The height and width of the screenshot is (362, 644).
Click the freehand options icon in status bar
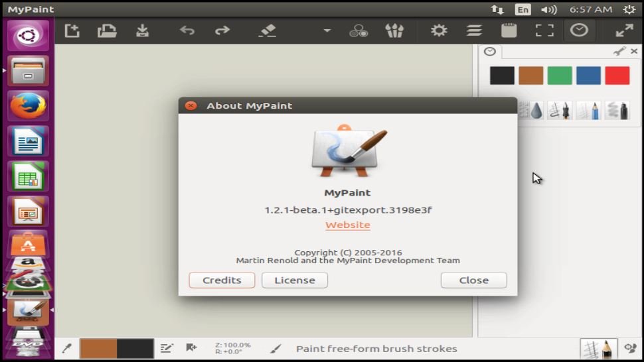(x=167, y=349)
